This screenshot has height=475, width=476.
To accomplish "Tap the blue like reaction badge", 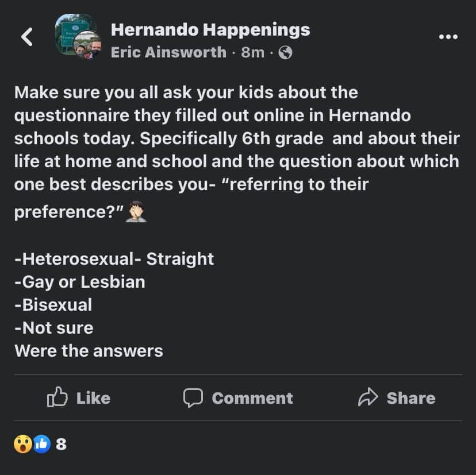I will [x=41, y=444].
